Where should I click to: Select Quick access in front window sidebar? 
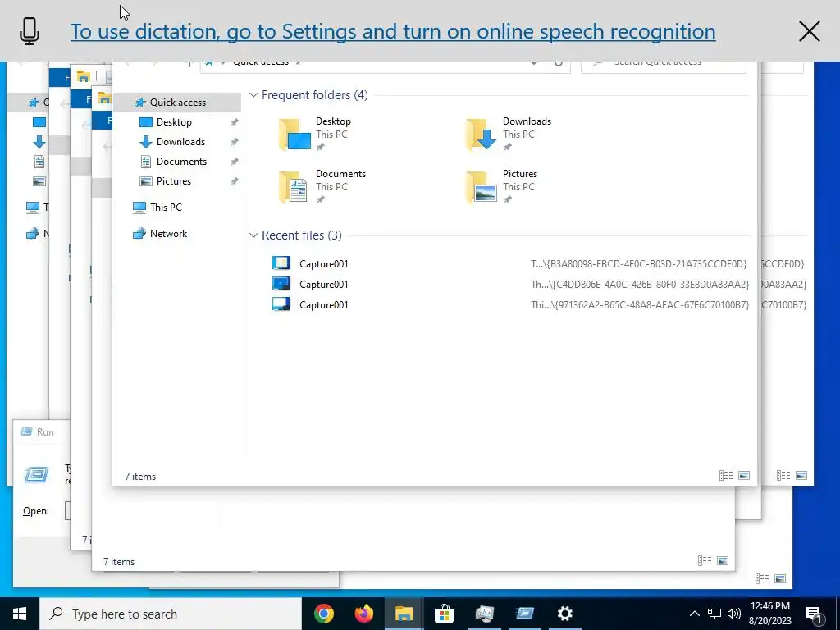pyautogui.click(x=177, y=103)
